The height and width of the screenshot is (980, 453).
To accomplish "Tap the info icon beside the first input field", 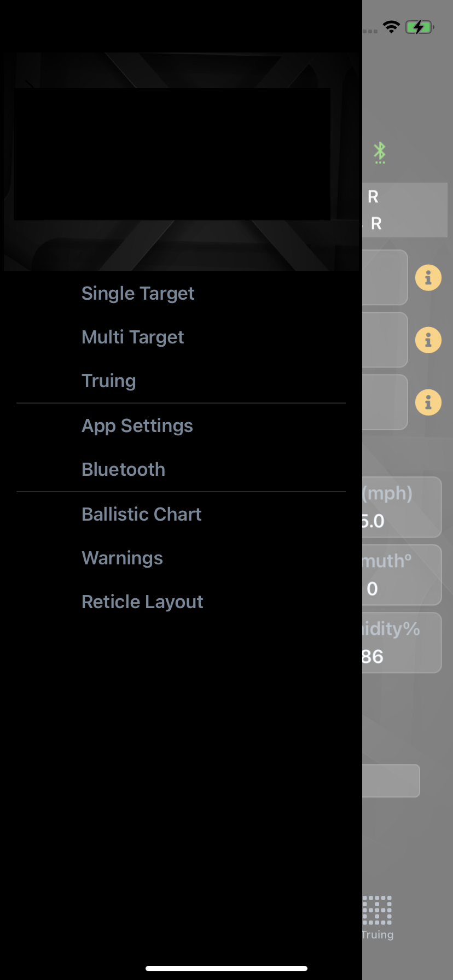I will 427,277.
